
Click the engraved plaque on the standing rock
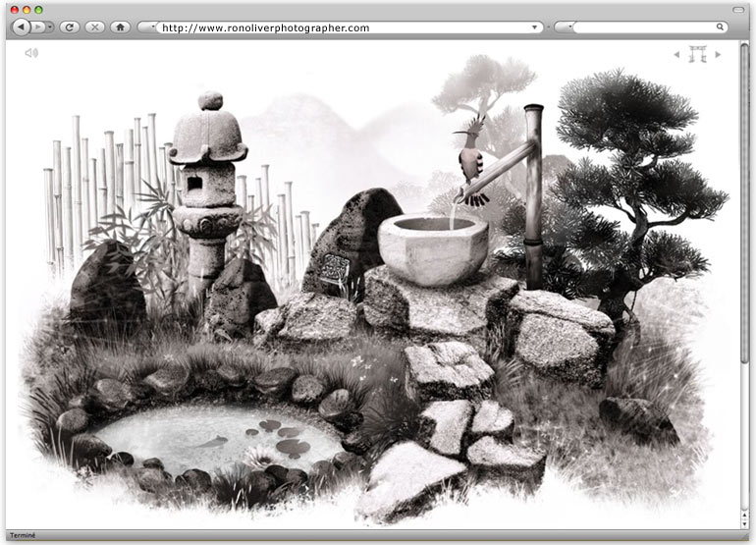point(335,269)
